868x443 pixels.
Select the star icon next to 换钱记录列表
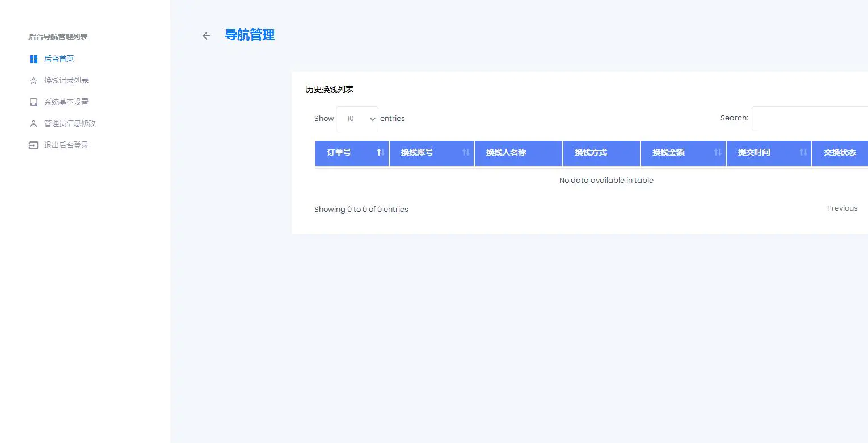point(33,80)
